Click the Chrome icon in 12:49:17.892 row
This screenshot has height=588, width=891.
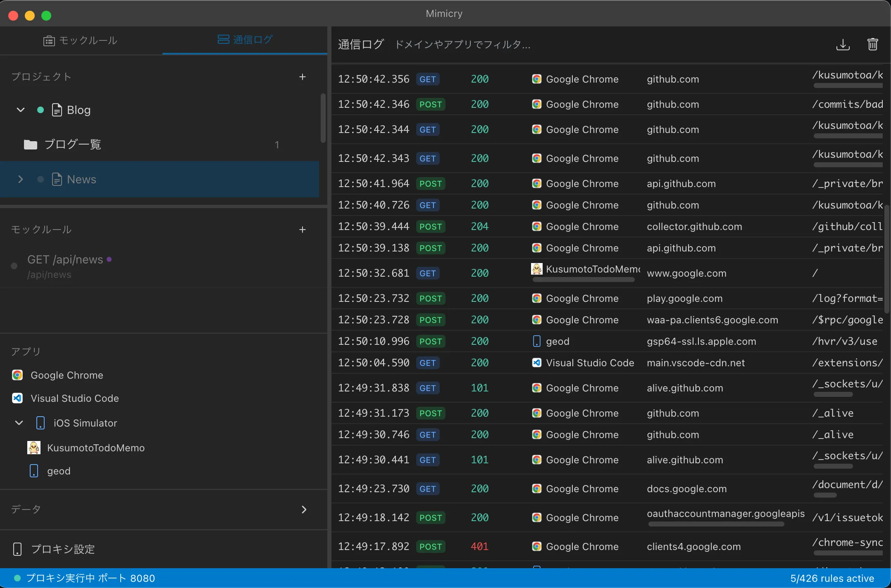click(536, 546)
